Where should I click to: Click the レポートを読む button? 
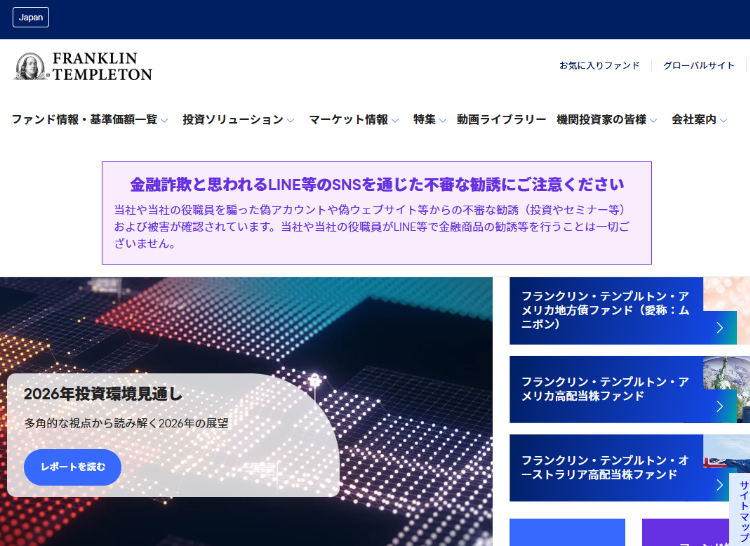[73, 467]
